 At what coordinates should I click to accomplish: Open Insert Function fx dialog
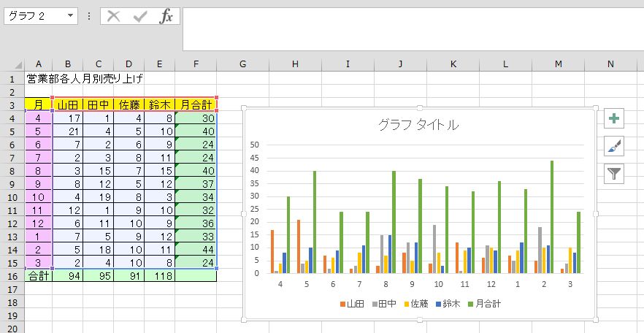(x=166, y=16)
